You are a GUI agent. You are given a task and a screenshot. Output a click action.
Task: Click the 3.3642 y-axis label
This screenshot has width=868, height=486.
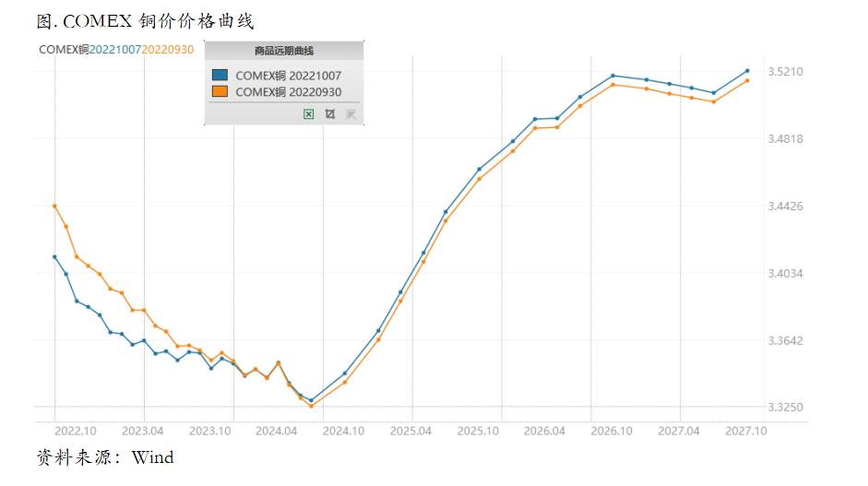785,340
